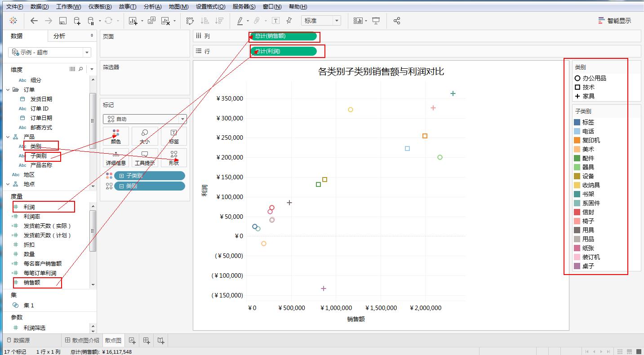This screenshot has height=355, width=644.
Task: Click the 标签 label mark button
Action: [x=174, y=136]
